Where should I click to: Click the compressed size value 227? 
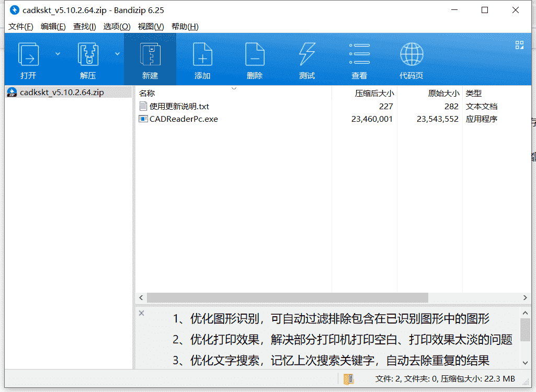pos(386,106)
